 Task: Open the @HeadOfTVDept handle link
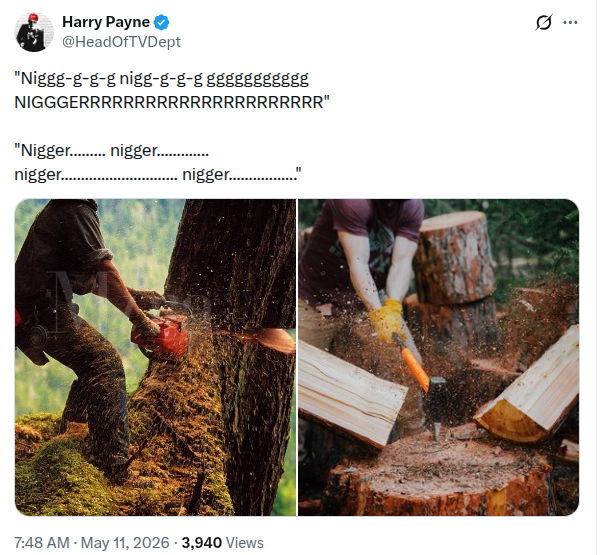pyautogui.click(x=121, y=42)
